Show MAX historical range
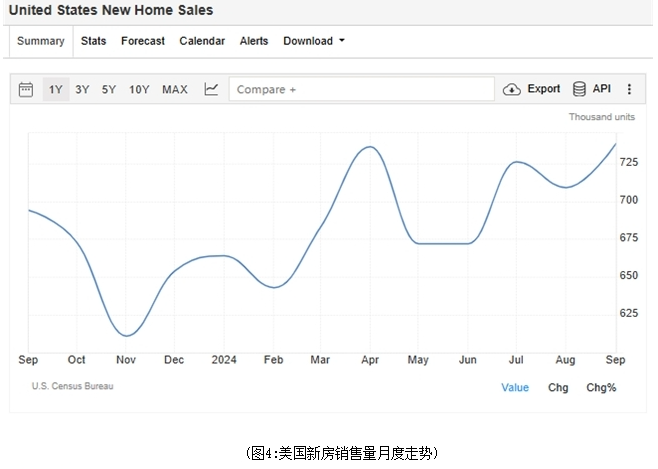Image resolution: width=658 pixels, height=469 pixels. [x=175, y=89]
